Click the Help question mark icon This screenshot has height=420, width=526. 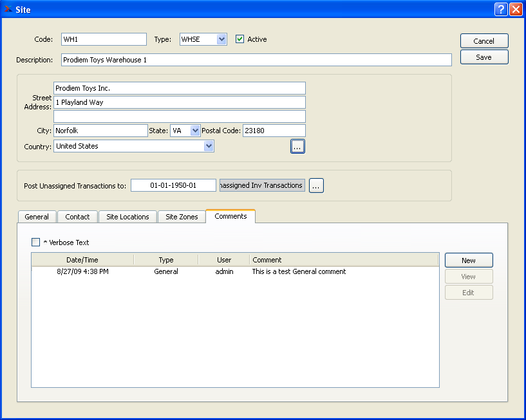[502, 10]
